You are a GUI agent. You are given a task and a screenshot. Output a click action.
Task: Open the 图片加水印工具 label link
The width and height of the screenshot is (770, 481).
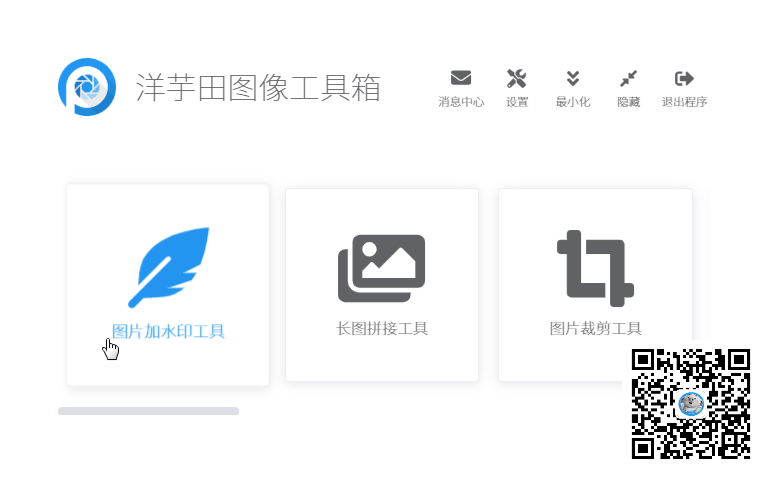[x=168, y=331]
